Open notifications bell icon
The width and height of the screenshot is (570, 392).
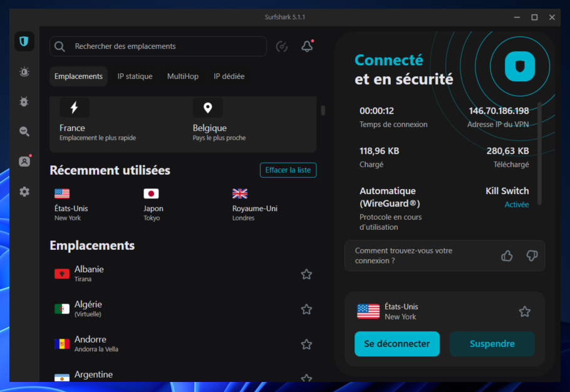click(307, 46)
